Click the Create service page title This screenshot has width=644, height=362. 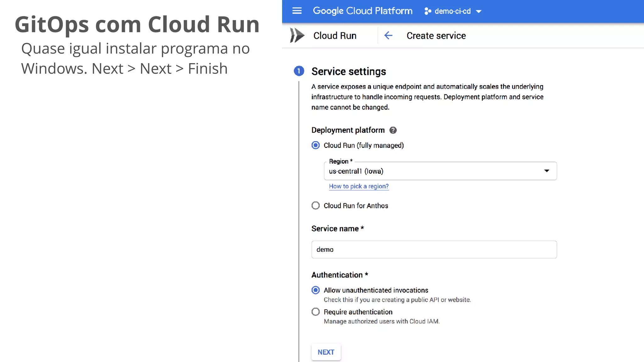[436, 36]
